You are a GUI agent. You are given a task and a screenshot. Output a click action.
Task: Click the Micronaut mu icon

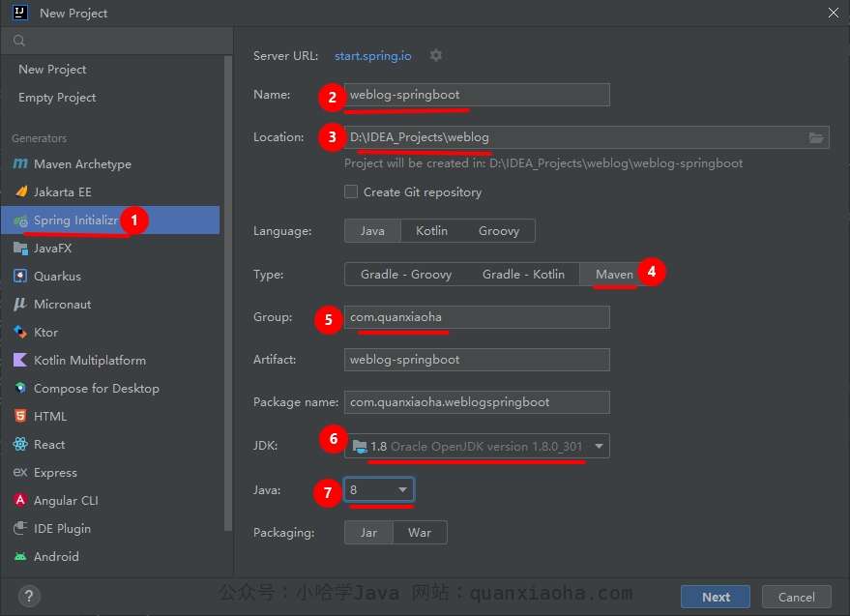point(20,304)
